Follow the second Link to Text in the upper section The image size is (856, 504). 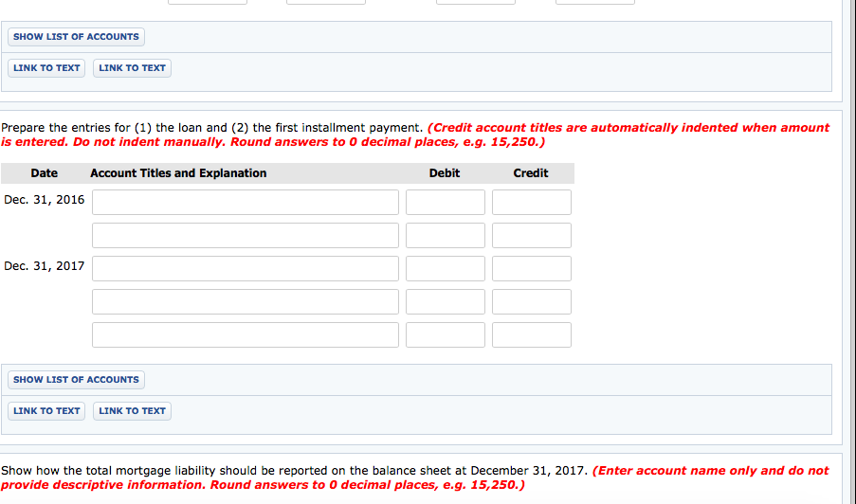(132, 68)
